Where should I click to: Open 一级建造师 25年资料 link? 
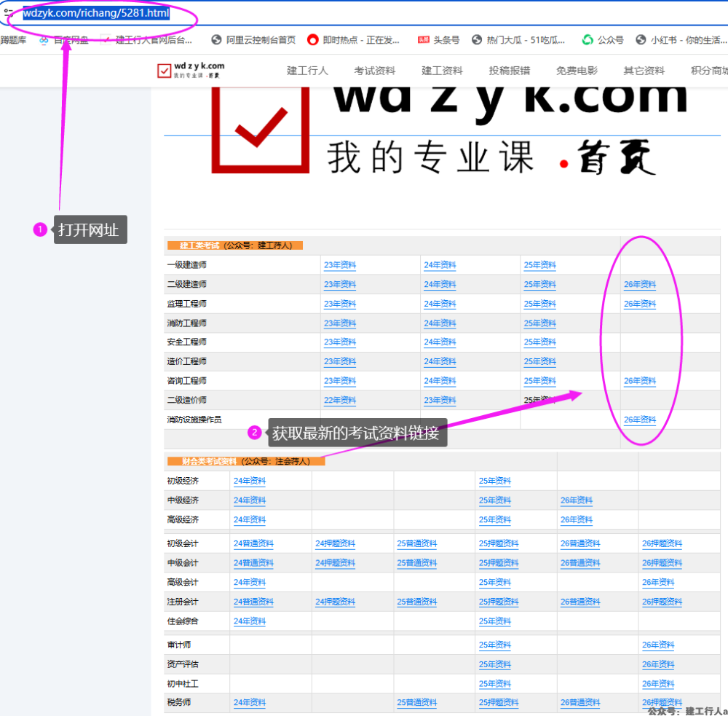click(x=539, y=265)
